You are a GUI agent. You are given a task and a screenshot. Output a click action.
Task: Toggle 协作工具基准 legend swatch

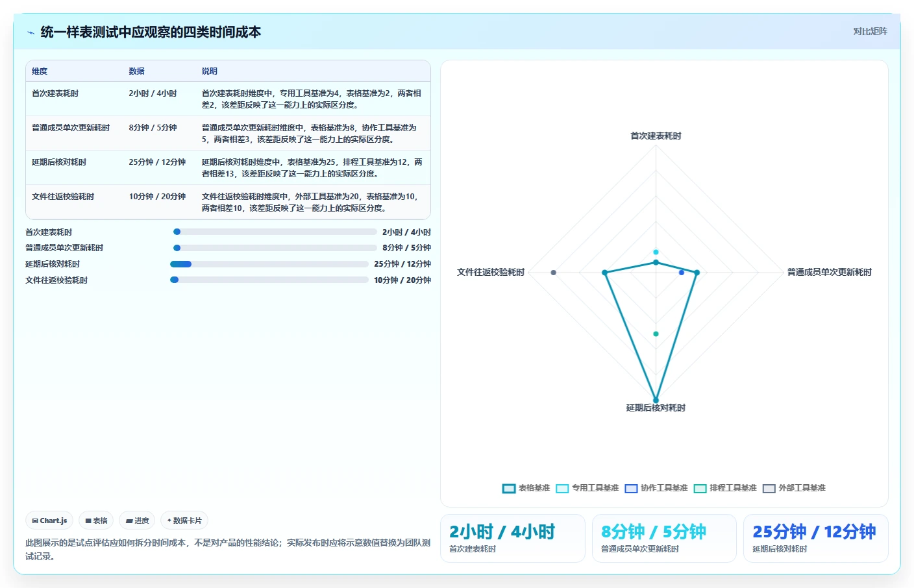tap(631, 489)
